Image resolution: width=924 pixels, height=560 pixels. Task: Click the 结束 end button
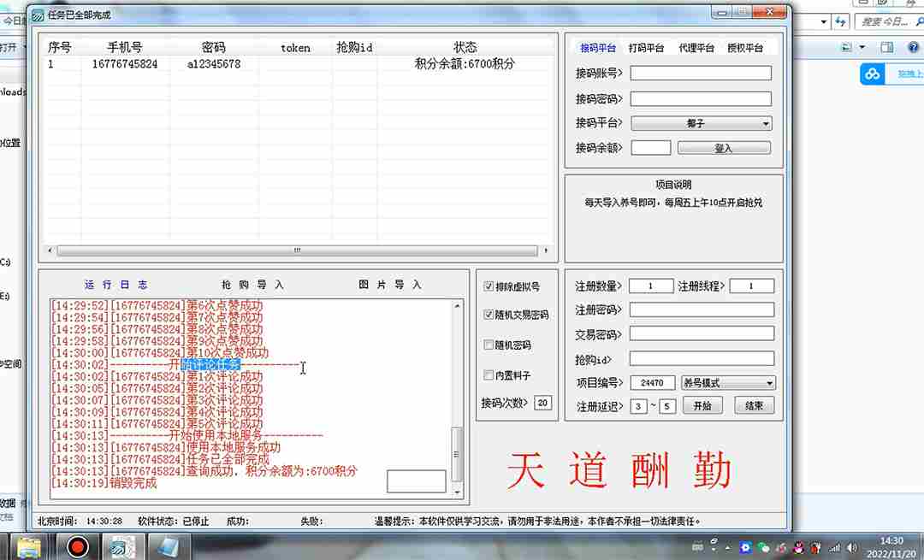click(755, 405)
